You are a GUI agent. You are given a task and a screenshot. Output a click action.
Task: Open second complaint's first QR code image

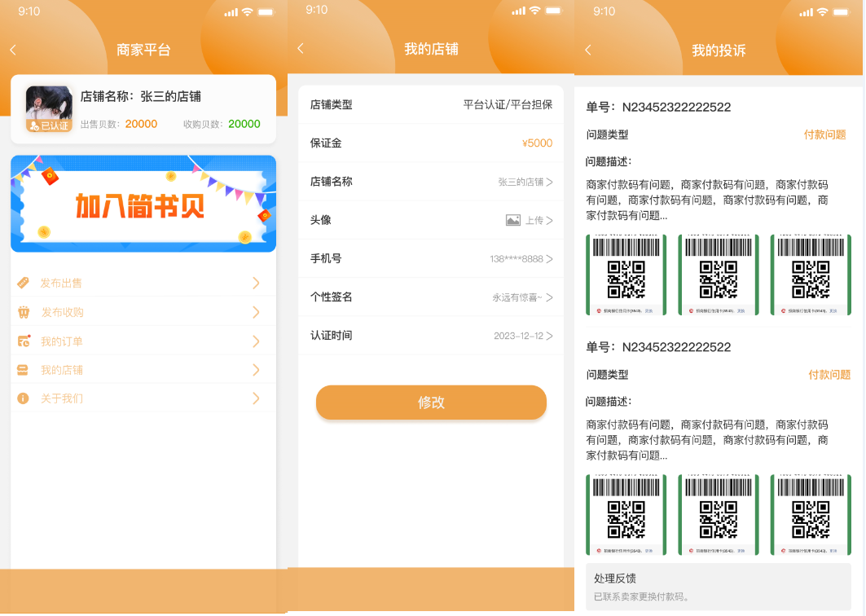(626, 514)
